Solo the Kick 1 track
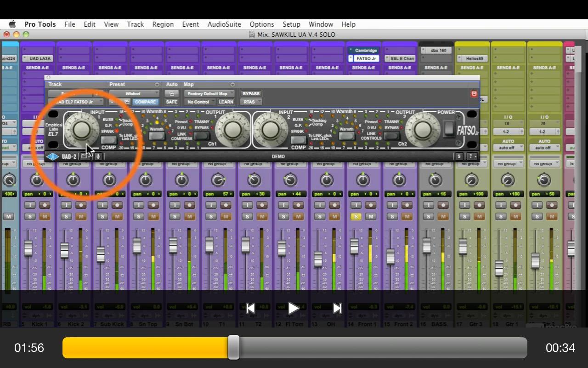Image resolution: width=588 pixels, height=368 pixels. (30, 217)
